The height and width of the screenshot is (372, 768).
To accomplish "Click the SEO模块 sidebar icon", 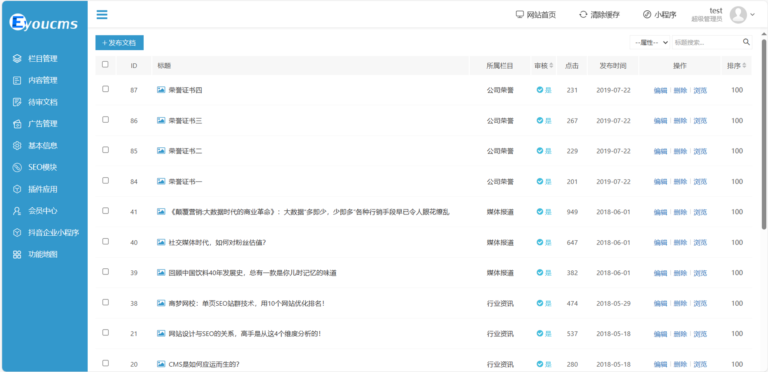I will pos(17,167).
